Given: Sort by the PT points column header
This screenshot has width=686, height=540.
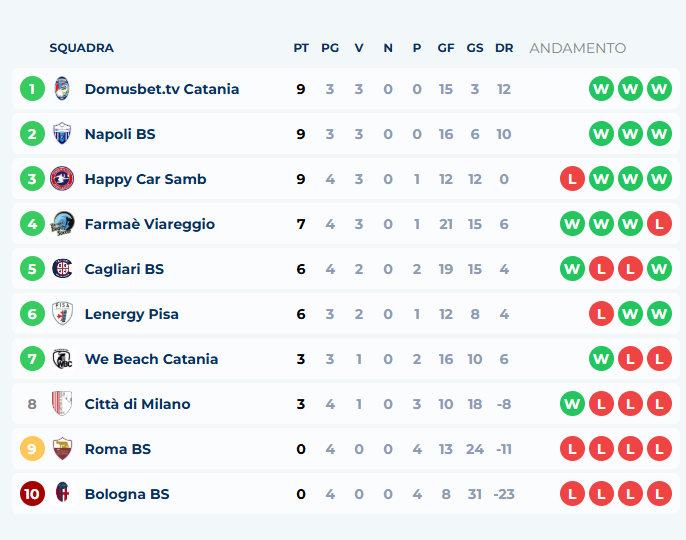Looking at the screenshot, I should (x=301, y=48).
